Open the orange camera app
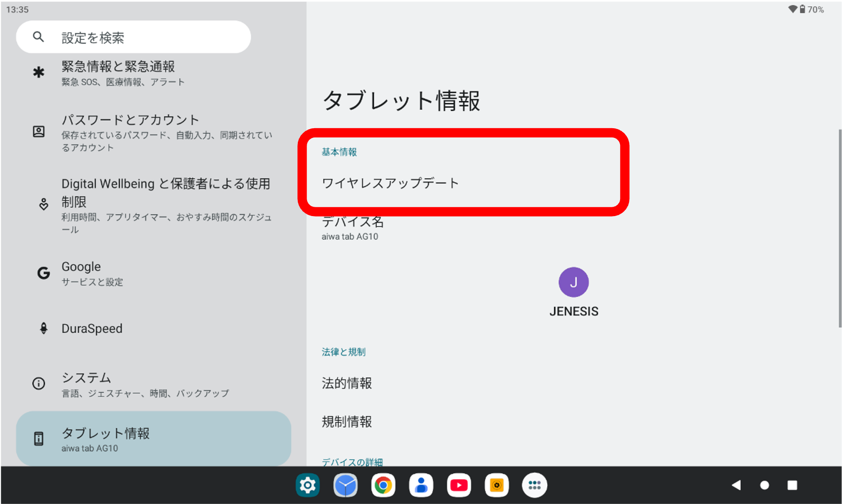842x504 pixels. coord(496,485)
